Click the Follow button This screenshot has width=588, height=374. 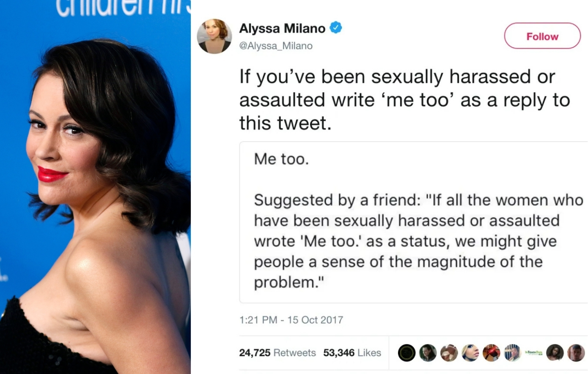point(542,36)
